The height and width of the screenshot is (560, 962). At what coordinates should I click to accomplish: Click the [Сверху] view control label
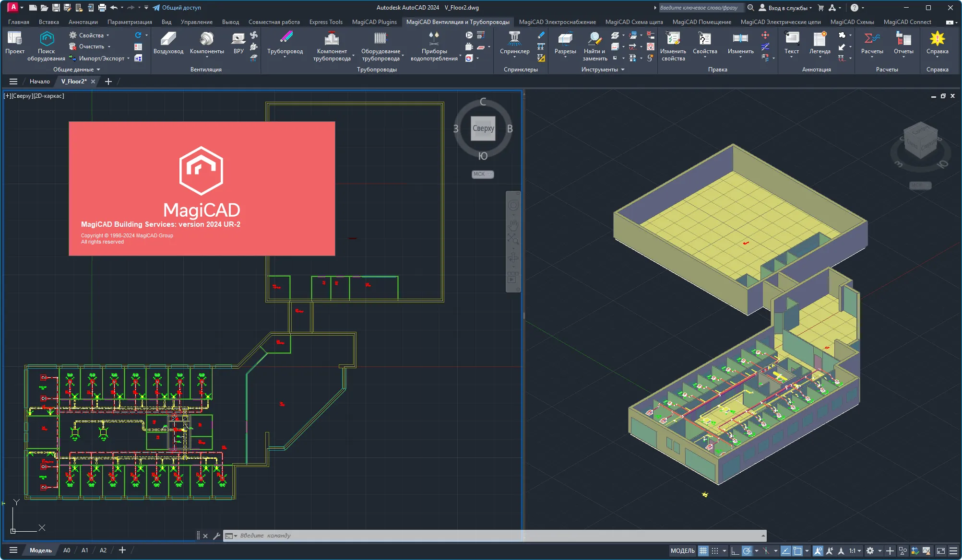pos(22,96)
